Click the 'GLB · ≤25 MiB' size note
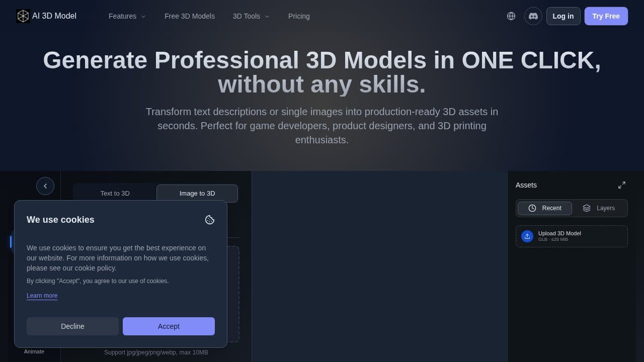Image resolution: width=644 pixels, height=362 pixels. click(553, 239)
